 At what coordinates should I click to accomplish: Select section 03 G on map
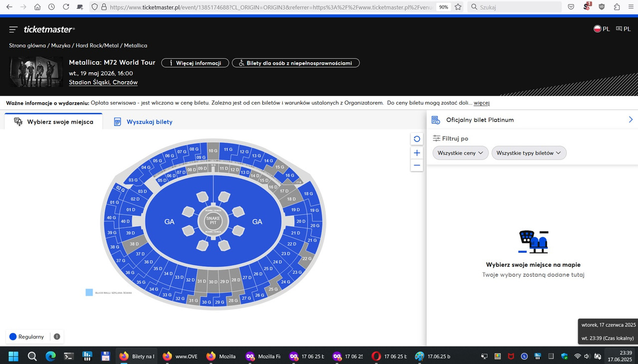click(x=133, y=180)
